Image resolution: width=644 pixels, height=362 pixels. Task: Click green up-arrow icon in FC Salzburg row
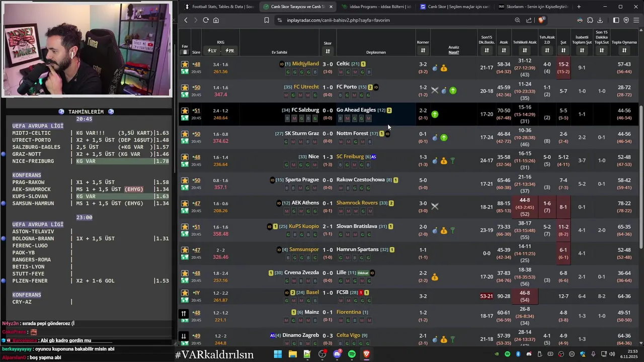point(435,114)
